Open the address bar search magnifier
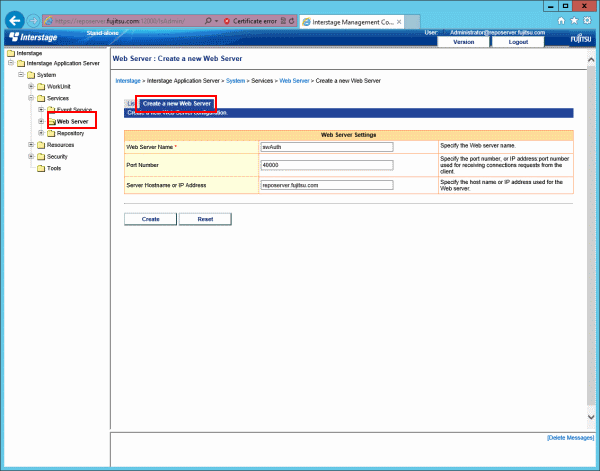 click(208, 21)
